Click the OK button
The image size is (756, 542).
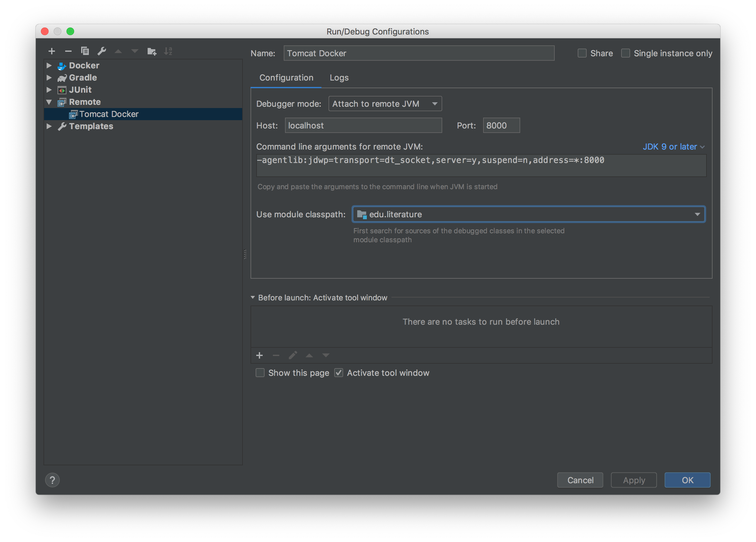[x=687, y=480]
